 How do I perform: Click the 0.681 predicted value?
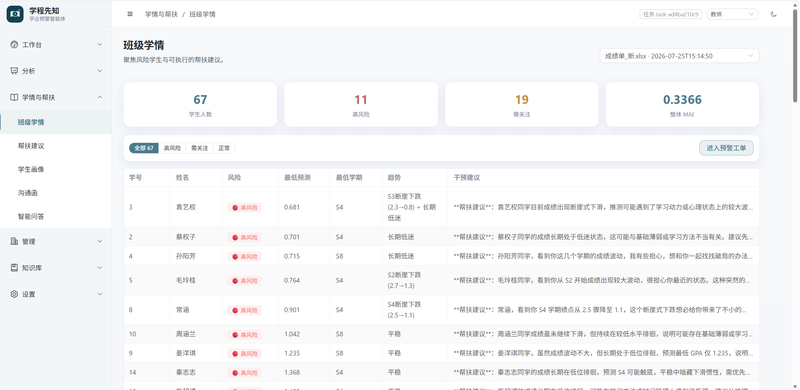[292, 207]
